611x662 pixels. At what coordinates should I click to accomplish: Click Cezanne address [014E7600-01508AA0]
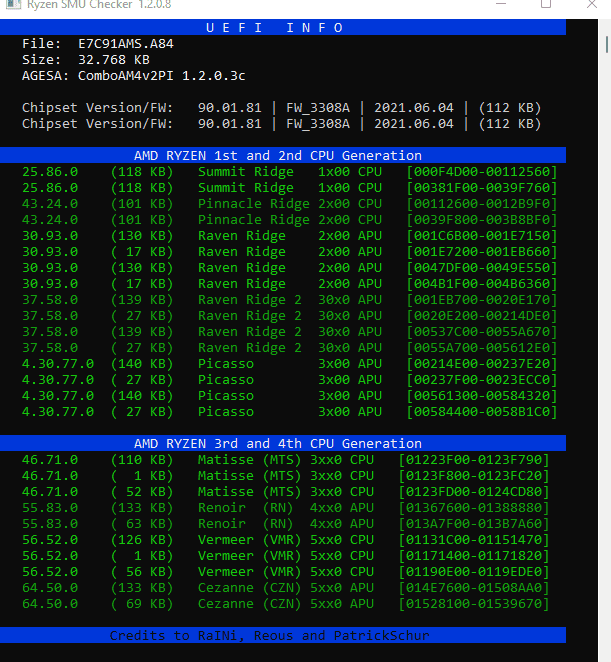[474, 588]
